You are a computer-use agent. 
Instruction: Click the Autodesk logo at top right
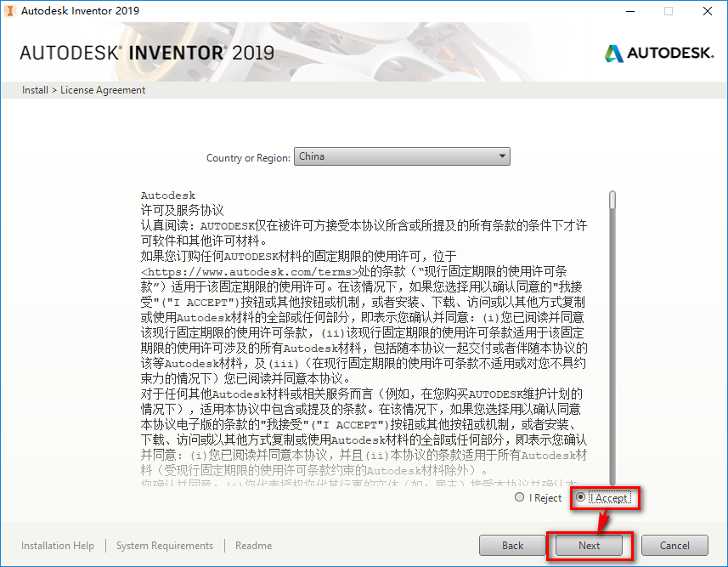(658, 52)
